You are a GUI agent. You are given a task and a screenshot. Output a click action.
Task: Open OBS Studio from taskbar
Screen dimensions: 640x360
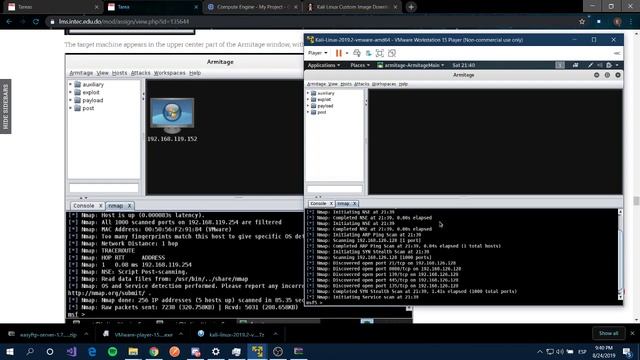[x=278, y=351]
